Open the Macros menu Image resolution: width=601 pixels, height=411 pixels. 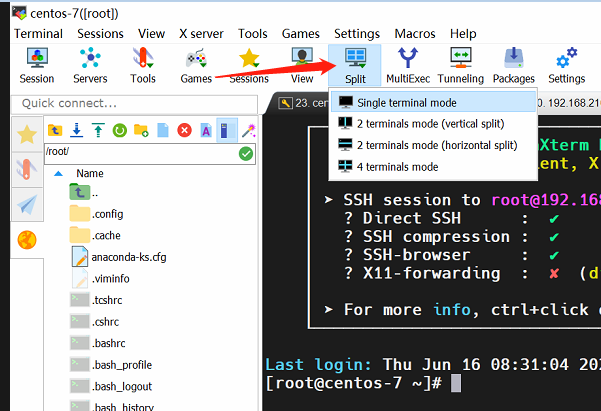pyautogui.click(x=415, y=34)
